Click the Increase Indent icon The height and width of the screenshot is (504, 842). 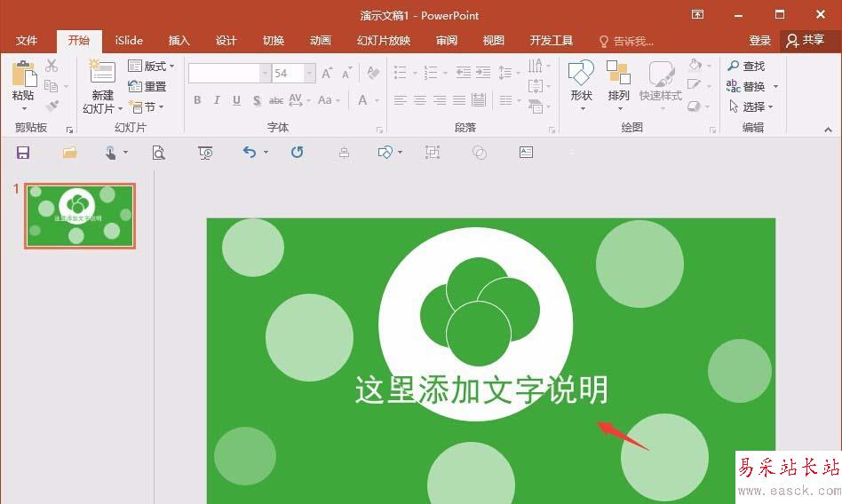click(483, 73)
